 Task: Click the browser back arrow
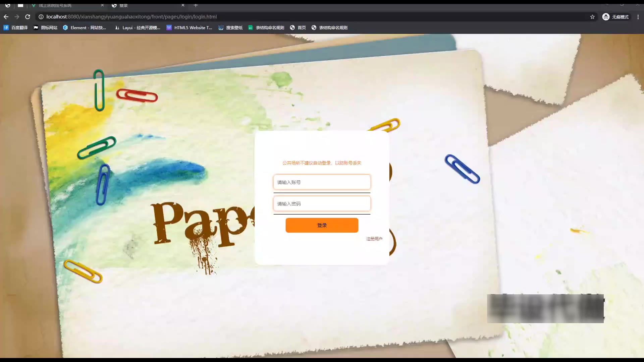[6, 17]
